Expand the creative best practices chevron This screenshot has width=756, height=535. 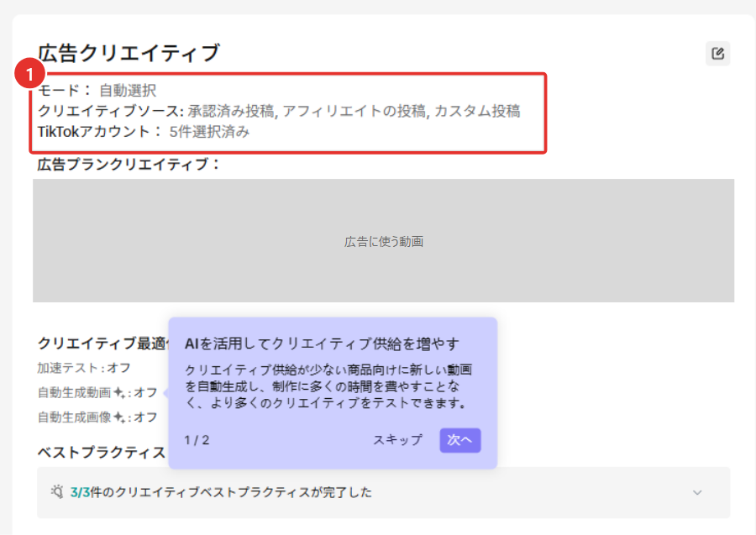pos(697,492)
